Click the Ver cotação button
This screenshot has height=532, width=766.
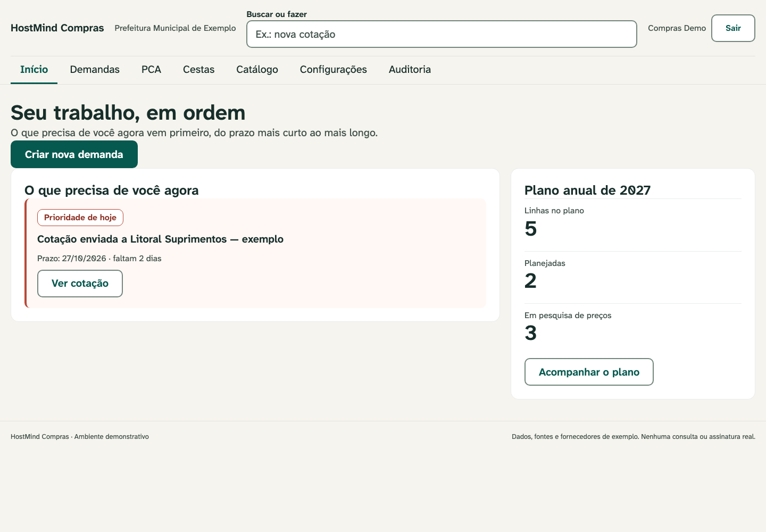coord(80,284)
